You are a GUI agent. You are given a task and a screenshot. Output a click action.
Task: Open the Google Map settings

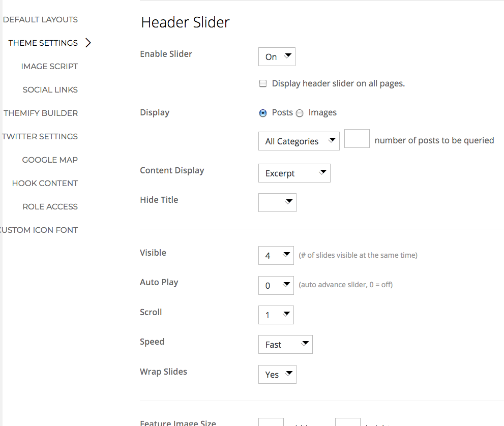point(50,160)
